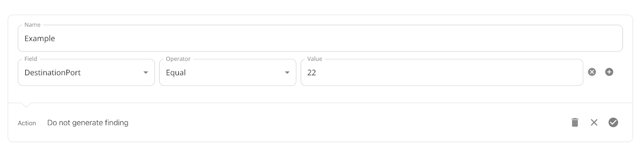Click the empty space in the Action footer
Image resolution: width=644 pixels, height=152 pixels.
(x=346, y=123)
